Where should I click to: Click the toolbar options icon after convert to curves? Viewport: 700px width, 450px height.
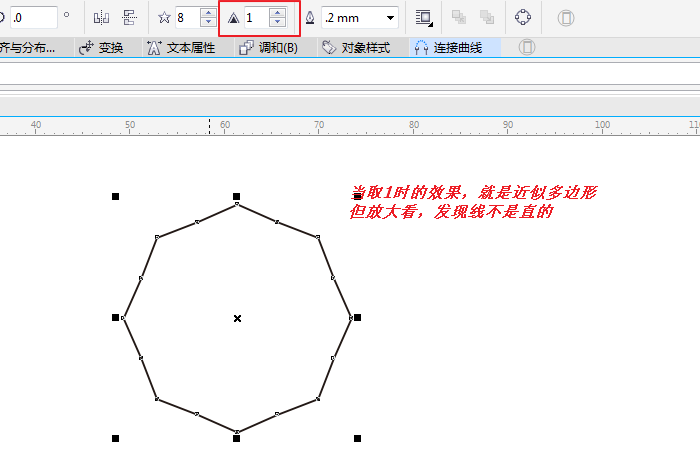click(x=566, y=18)
